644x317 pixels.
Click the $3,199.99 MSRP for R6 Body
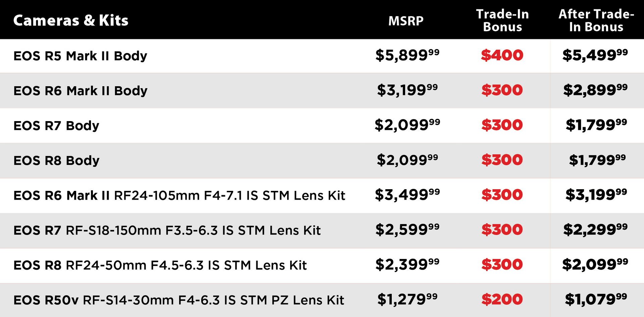pyautogui.click(x=407, y=90)
